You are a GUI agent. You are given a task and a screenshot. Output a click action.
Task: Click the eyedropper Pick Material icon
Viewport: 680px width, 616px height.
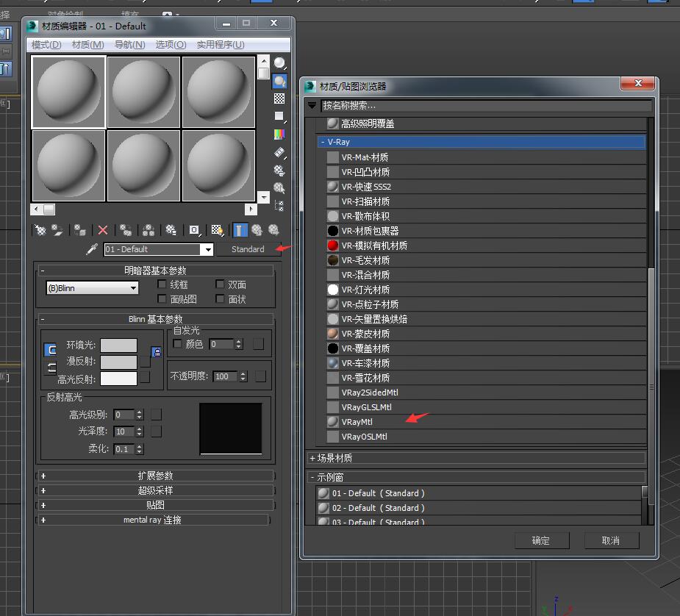pos(93,248)
